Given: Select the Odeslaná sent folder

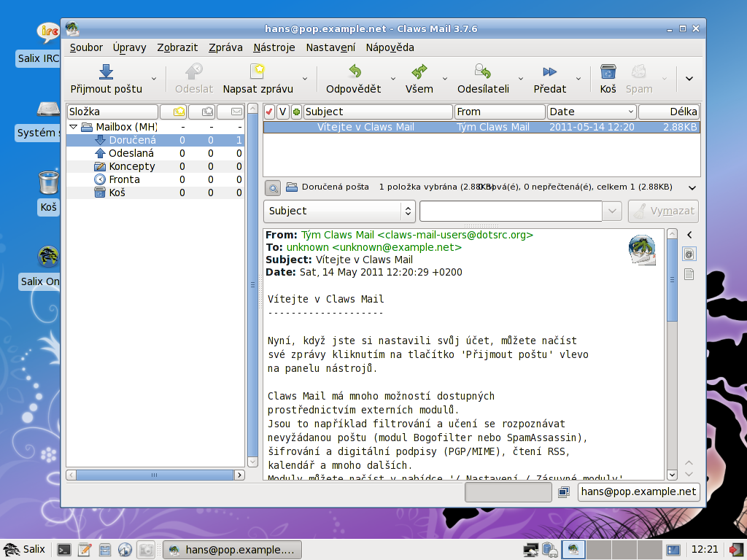Looking at the screenshot, I should pos(131,153).
